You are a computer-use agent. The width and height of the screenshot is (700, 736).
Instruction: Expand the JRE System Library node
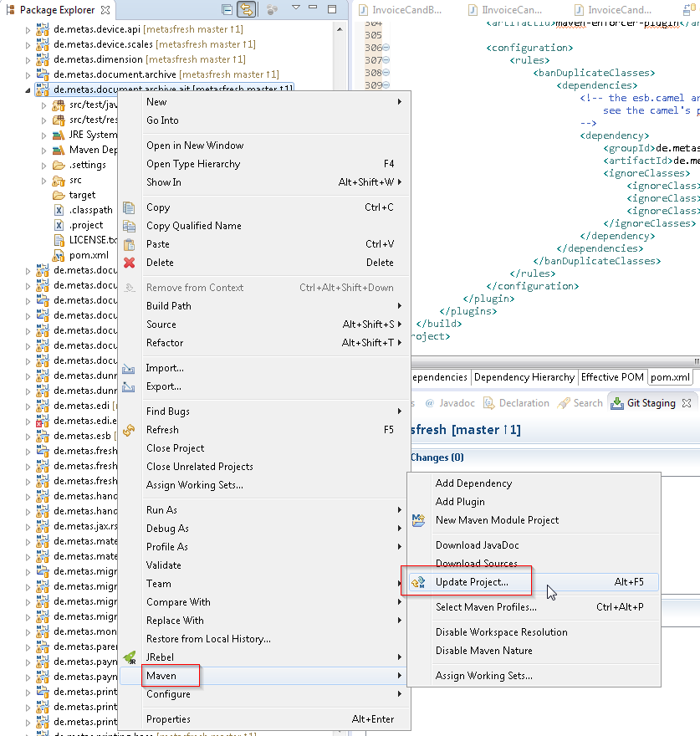coord(43,135)
